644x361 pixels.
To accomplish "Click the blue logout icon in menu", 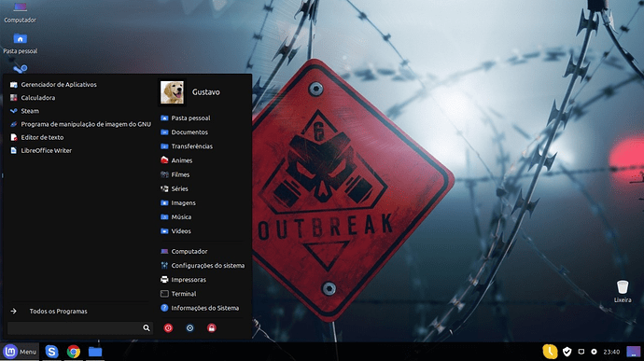I will 189,327.
